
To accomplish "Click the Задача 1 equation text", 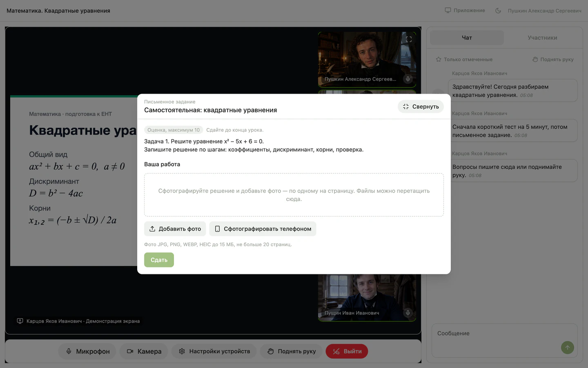I will (204, 141).
